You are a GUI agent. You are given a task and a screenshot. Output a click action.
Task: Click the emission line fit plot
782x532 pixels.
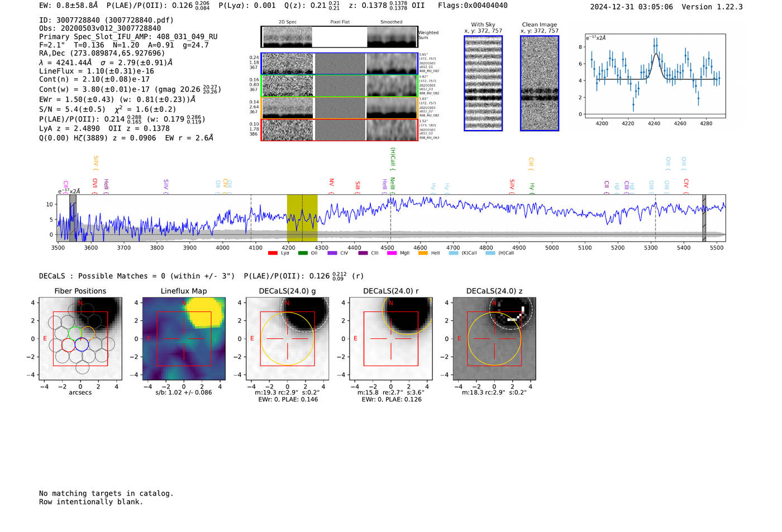click(x=655, y=76)
